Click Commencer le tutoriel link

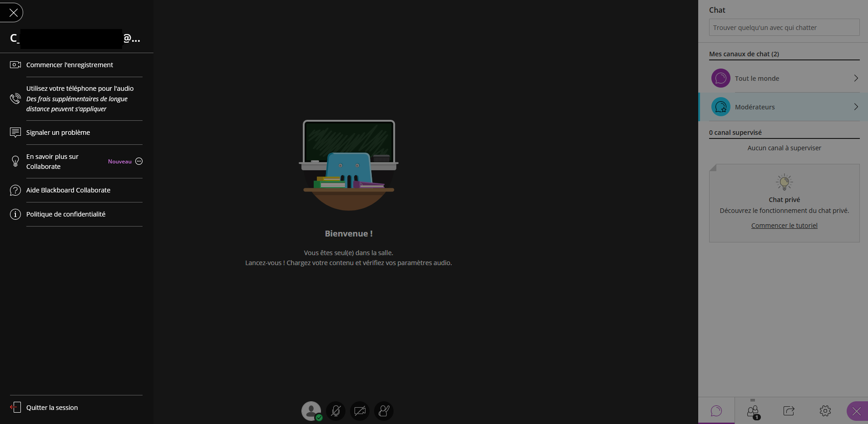(x=784, y=226)
